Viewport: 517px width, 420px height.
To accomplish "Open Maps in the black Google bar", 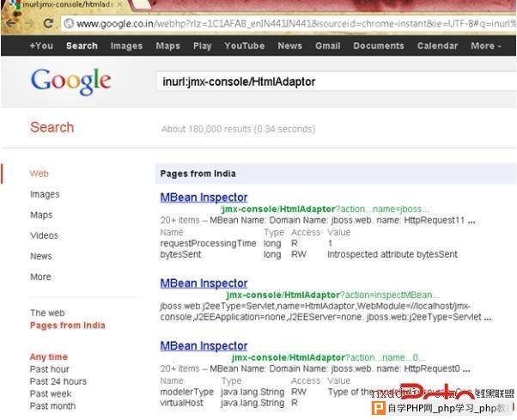I will click(167, 46).
